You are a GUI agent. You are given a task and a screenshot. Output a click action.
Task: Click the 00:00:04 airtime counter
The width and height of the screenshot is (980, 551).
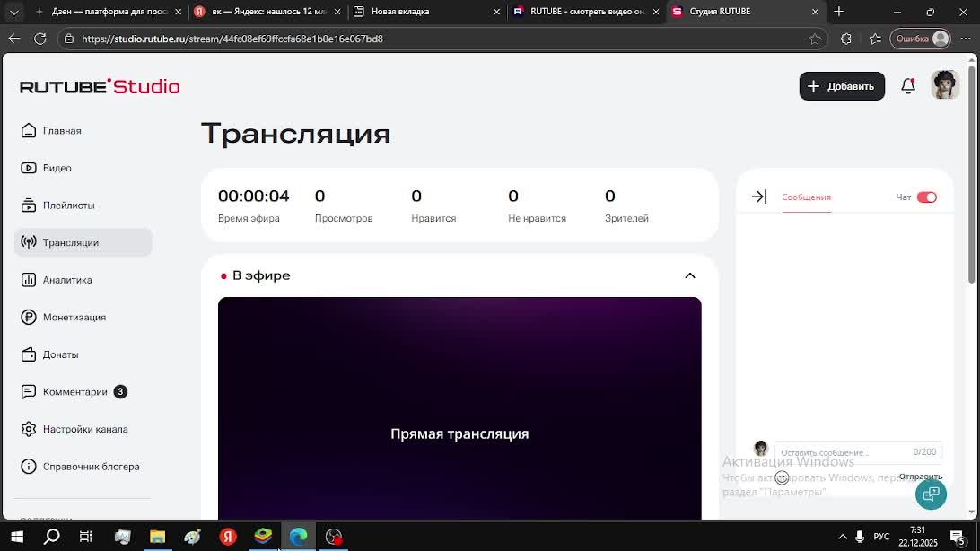click(254, 197)
